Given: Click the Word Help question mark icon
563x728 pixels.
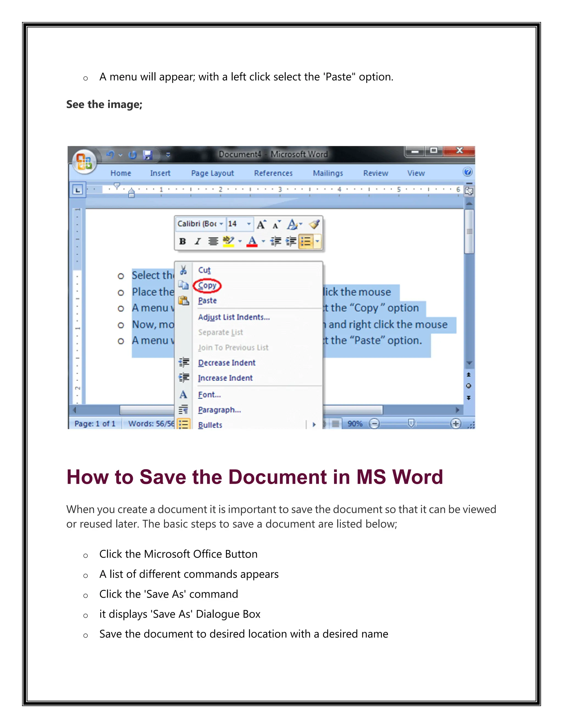Looking at the screenshot, I should 468,172.
